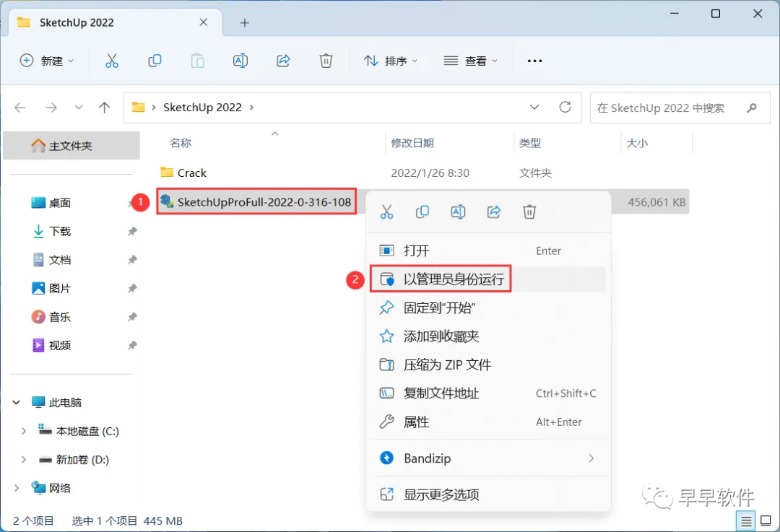
Task: Open the 查看 view dropdown
Action: click(470, 61)
